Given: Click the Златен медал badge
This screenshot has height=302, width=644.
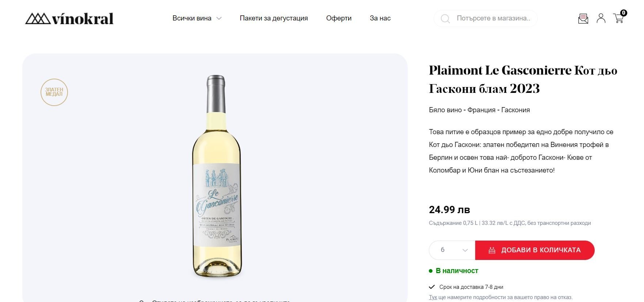Looking at the screenshot, I should pos(54,92).
